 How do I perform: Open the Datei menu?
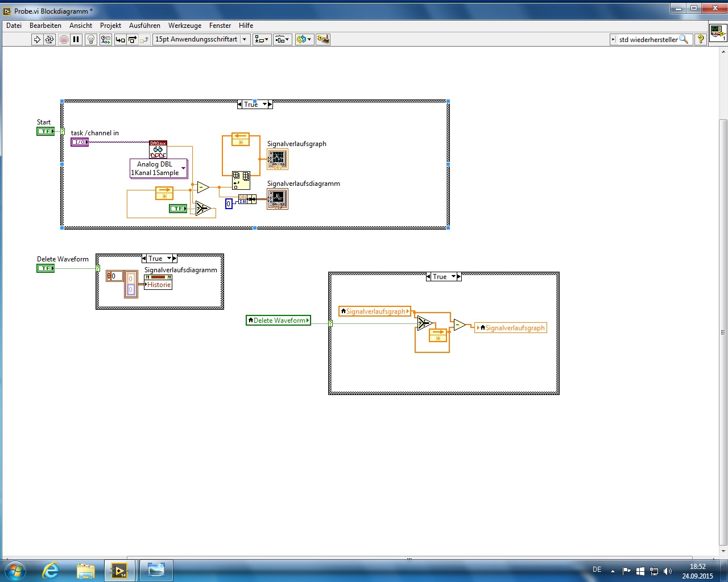[x=14, y=26]
